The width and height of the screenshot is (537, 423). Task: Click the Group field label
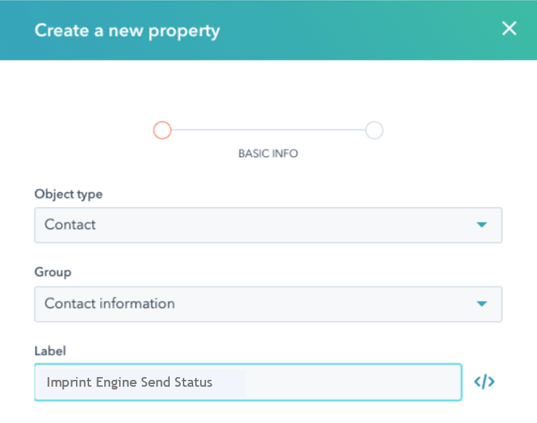[x=53, y=272]
